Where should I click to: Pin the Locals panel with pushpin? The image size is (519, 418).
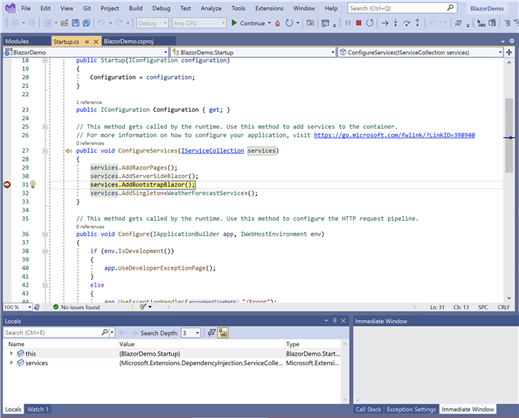(335, 321)
